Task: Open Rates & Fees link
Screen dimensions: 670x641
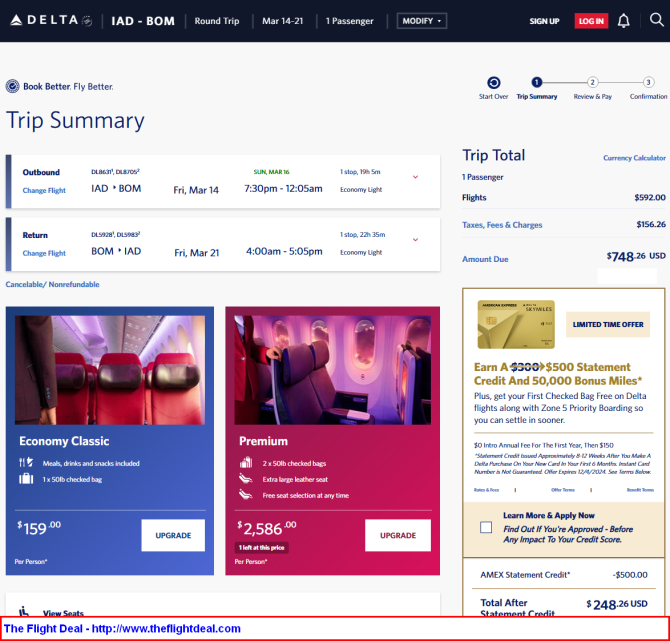Action: point(486,490)
